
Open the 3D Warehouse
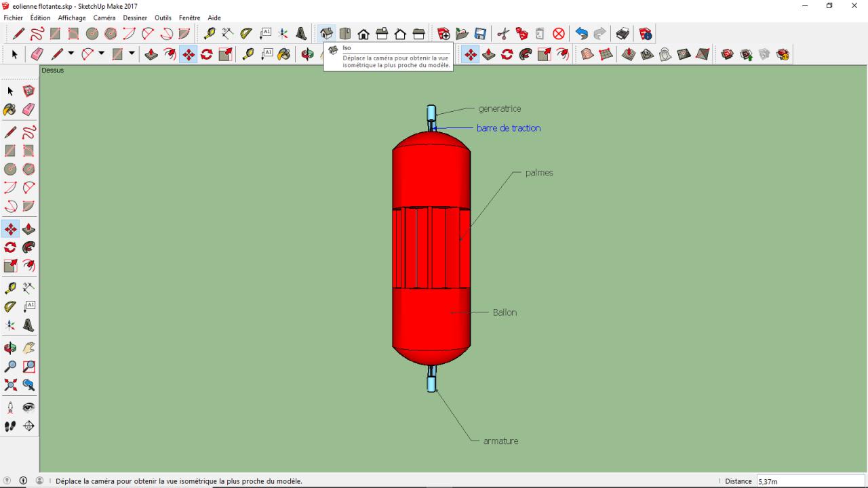[x=728, y=54]
